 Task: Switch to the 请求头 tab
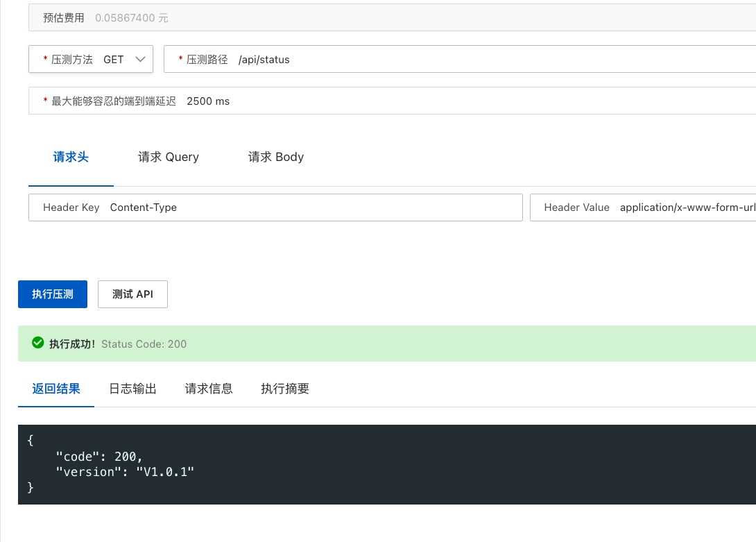pos(71,158)
